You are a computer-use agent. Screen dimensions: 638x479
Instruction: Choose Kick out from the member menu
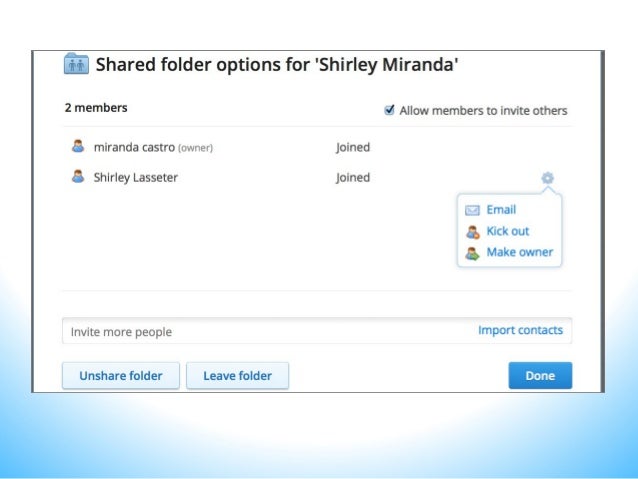coord(508,231)
